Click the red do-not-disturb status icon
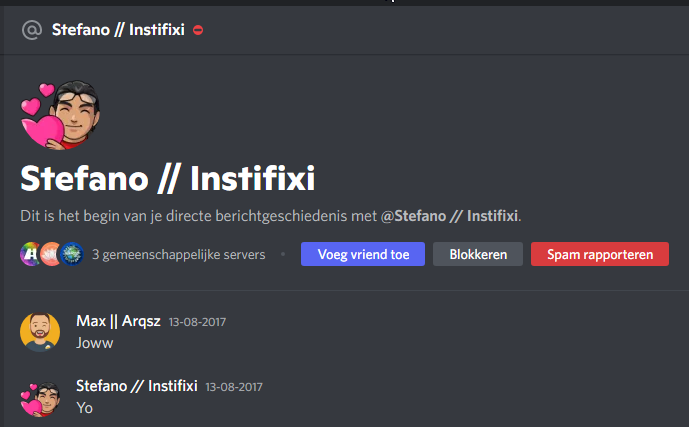Image resolution: width=689 pixels, height=427 pixels. tap(198, 30)
